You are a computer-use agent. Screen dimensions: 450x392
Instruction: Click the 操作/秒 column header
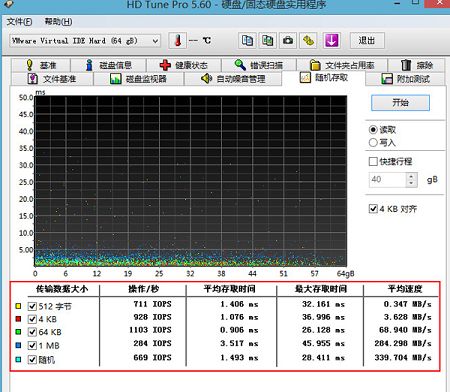point(144,289)
